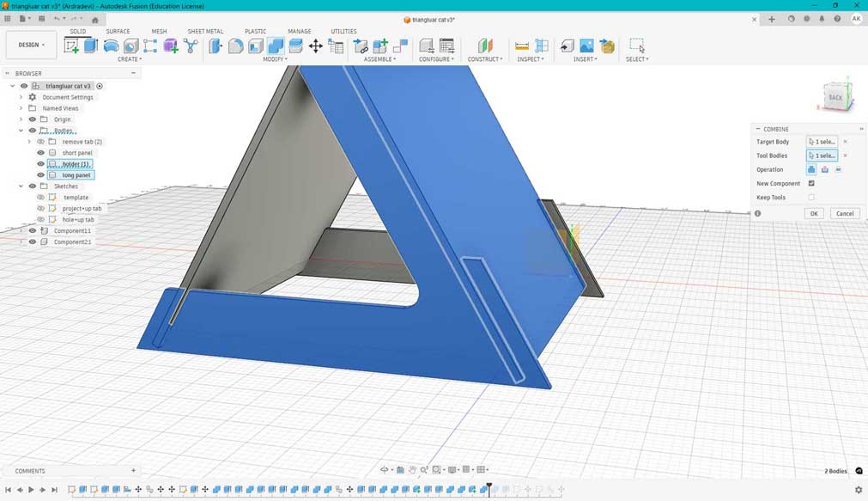This screenshot has width=868, height=501.
Task: Click the Tool Bodies selection field
Action: click(x=822, y=156)
